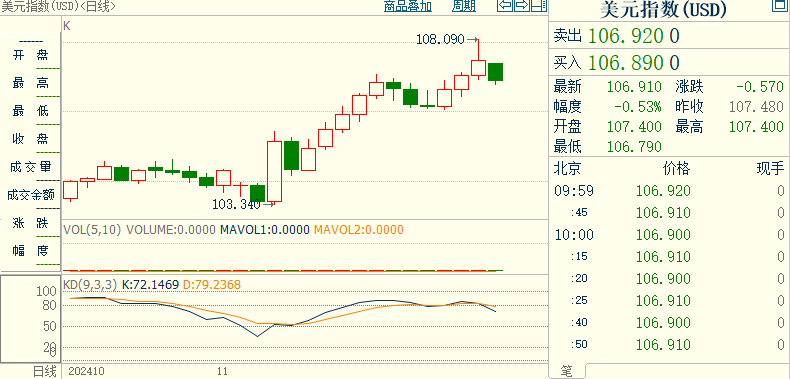Click the 涨跌 label in left panel
This screenshot has height=379, width=790.
(x=30, y=222)
